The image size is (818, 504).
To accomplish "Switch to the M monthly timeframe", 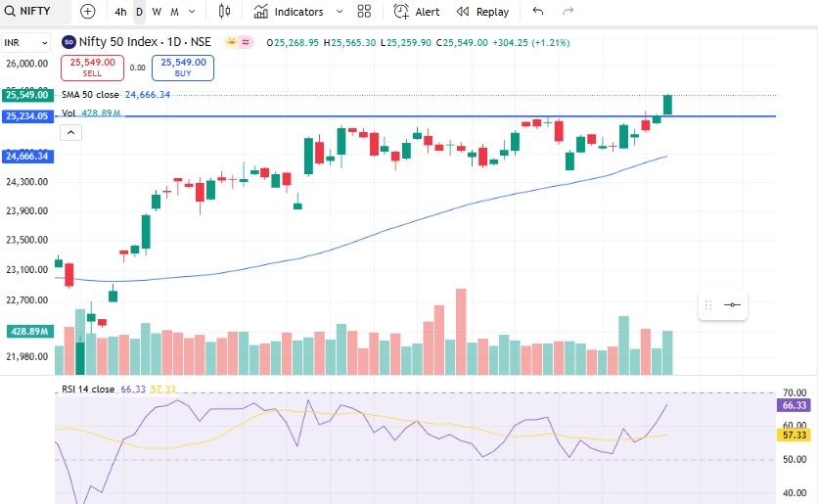I will pyautogui.click(x=175, y=12).
